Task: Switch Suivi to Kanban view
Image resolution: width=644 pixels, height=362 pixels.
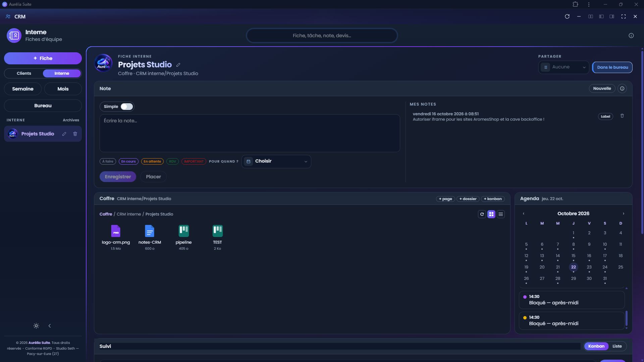Action: 596,346
